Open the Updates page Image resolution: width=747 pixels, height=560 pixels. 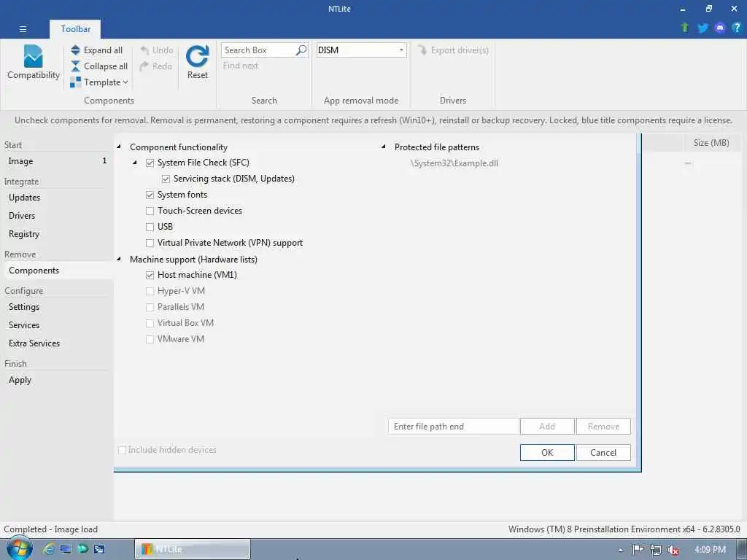coord(24,198)
